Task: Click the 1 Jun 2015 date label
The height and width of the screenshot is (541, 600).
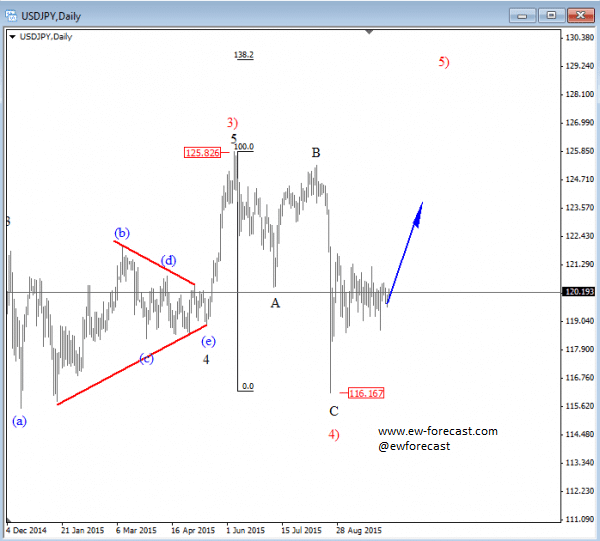Action: [245, 531]
